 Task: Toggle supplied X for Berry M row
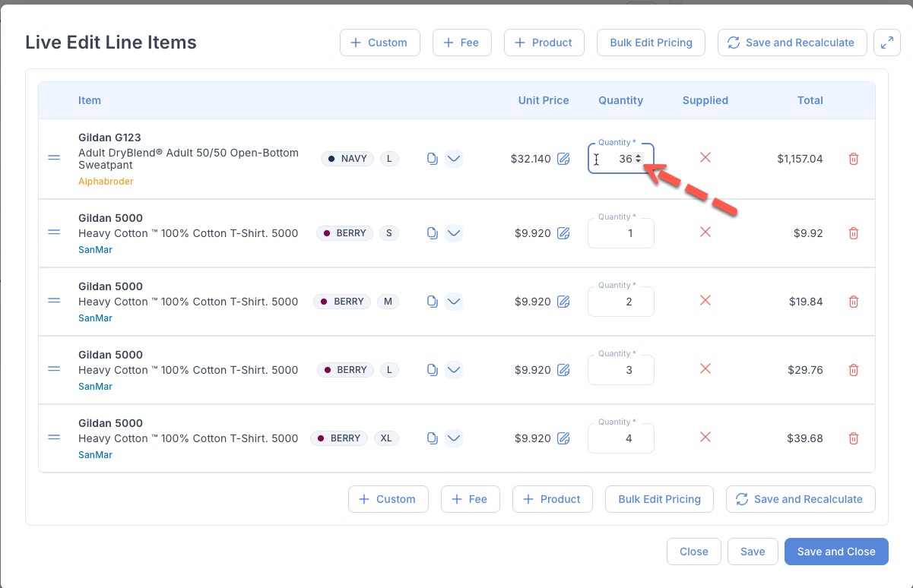pos(705,301)
